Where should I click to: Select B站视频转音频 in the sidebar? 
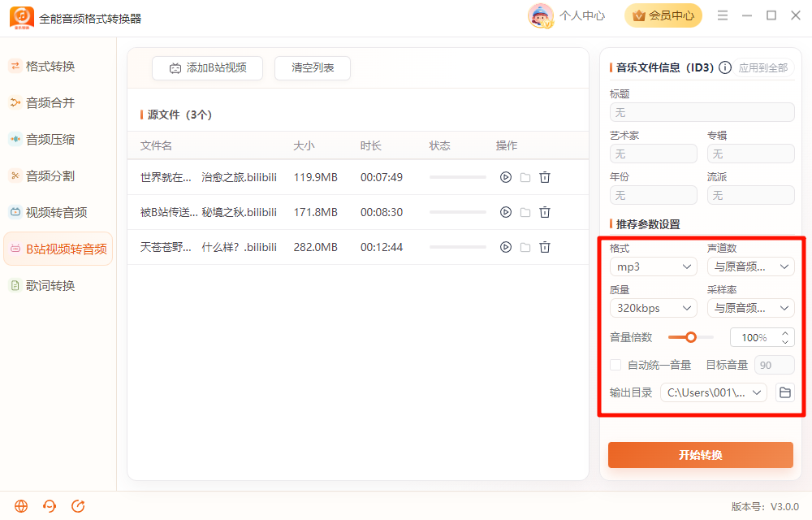(58, 249)
